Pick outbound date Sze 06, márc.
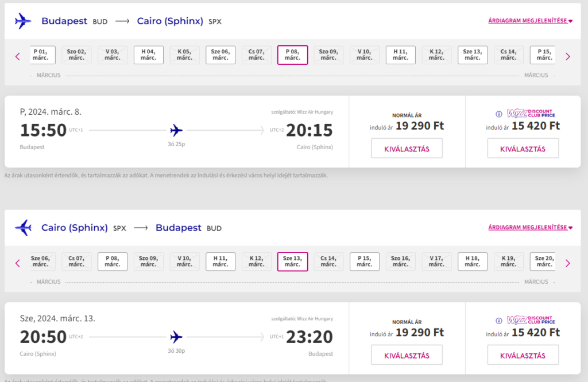This screenshot has width=588, height=382. 220,54
